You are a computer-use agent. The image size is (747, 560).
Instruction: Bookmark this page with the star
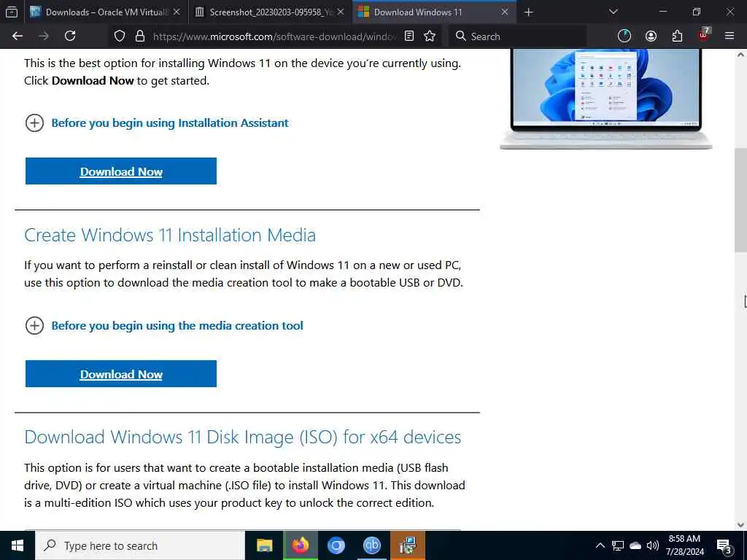click(430, 36)
